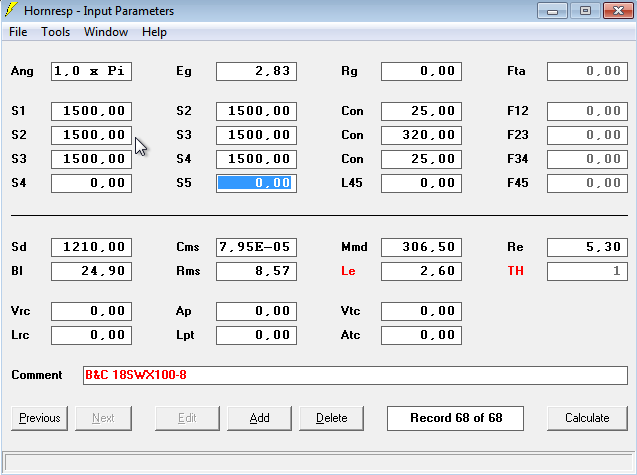Click the Delete record button

click(331, 418)
